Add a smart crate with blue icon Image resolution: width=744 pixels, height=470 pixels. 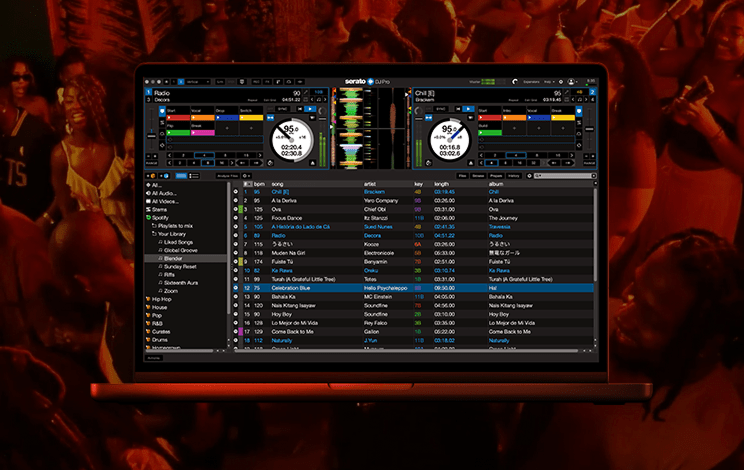[x=166, y=176]
